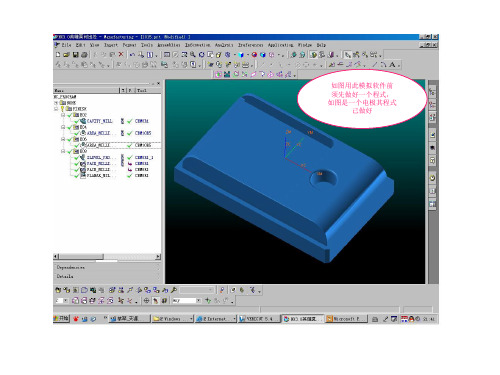Image resolution: width=500 pixels, height=375 pixels.
Task: Click the Zoom magnifier icon
Action: click(x=193, y=54)
